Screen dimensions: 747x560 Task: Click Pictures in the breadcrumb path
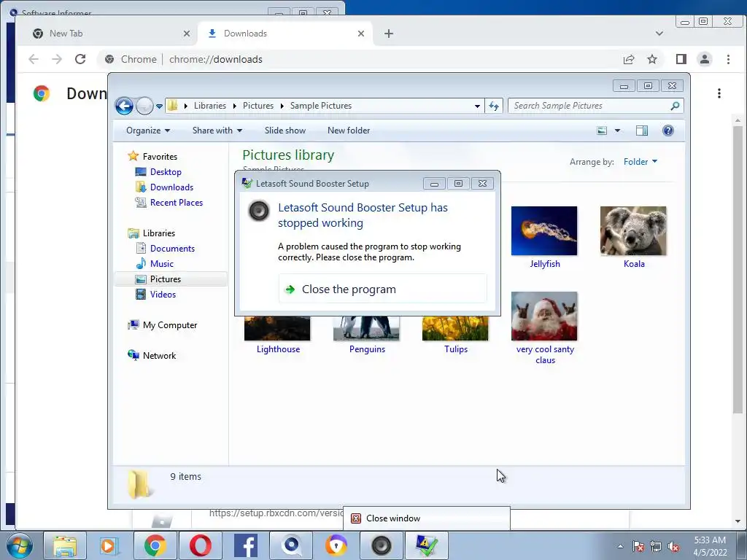pyautogui.click(x=258, y=106)
